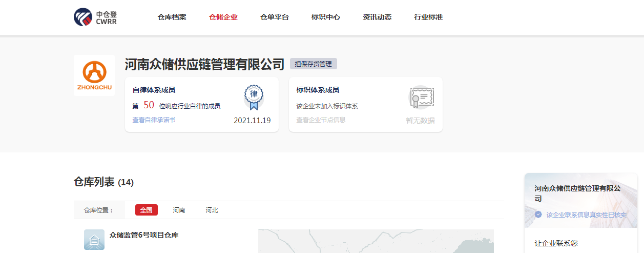The image size is (644, 253).
Task: Open the 行业标准 page
Action: 428,17
